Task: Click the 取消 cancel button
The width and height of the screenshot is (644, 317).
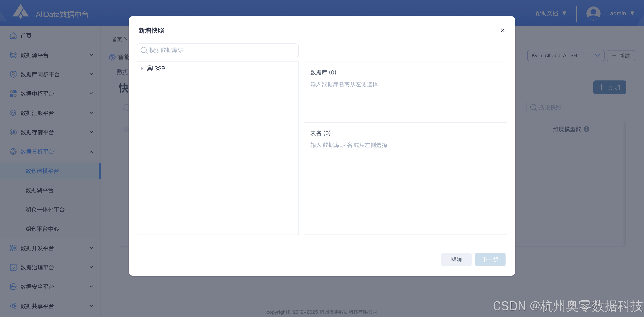Action: click(x=456, y=259)
